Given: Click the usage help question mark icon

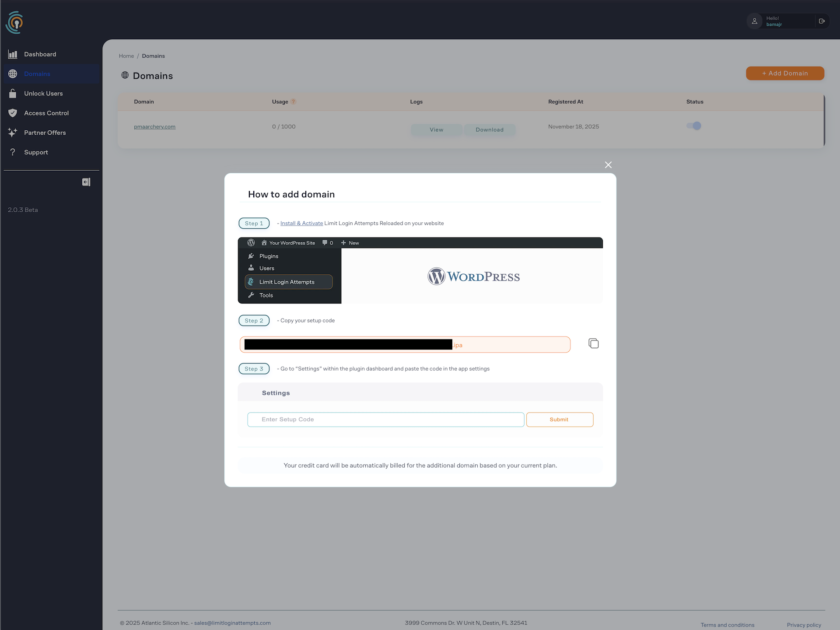Looking at the screenshot, I should click(294, 101).
